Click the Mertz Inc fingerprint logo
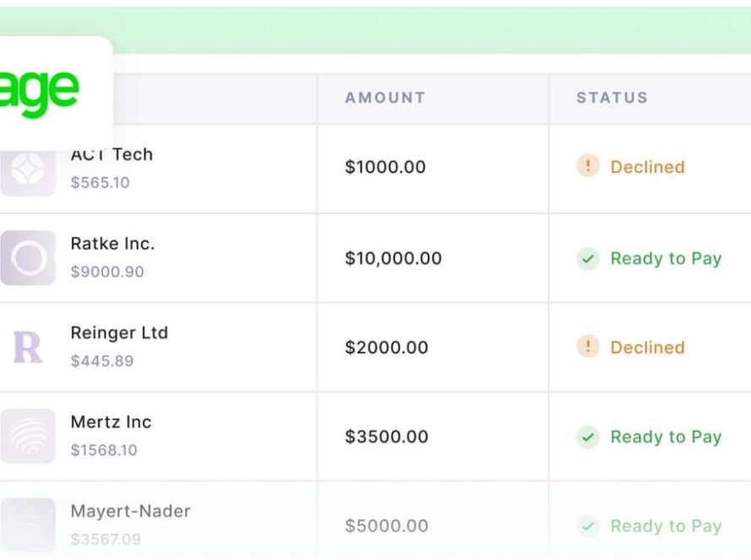The image size is (751, 560). (28, 436)
